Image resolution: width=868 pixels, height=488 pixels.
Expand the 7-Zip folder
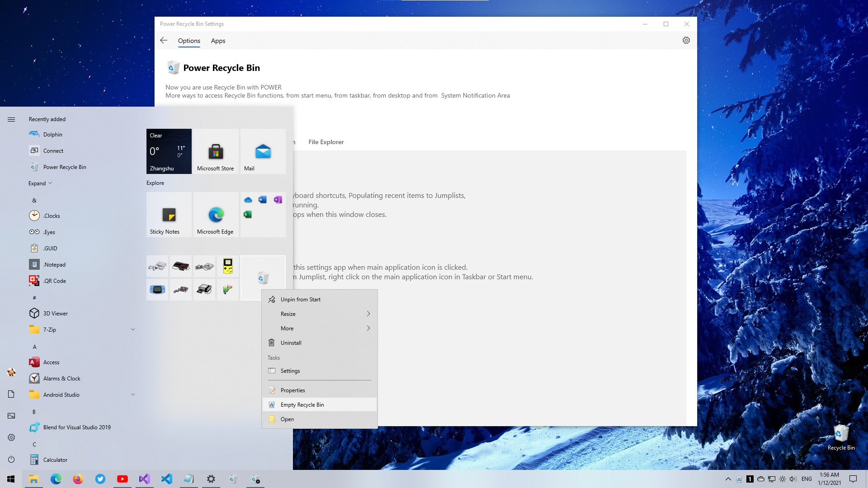pyautogui.click(x=81, y=330)
